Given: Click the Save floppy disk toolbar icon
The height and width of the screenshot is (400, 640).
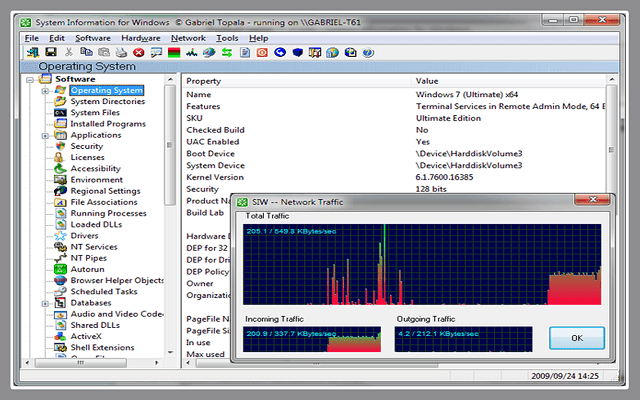Looking at the screenshot, I should [x=50, y=52].
